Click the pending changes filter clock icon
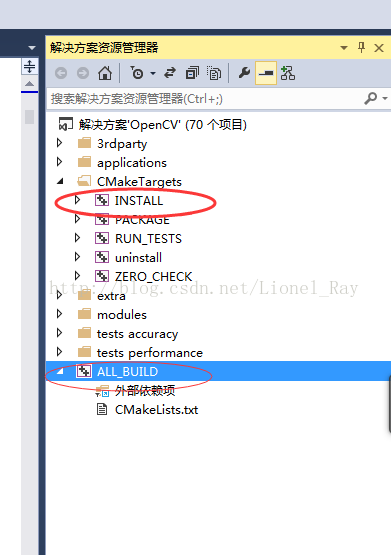Image resolution: width=391 pixels, height=555 pixels. coord(137,73)
